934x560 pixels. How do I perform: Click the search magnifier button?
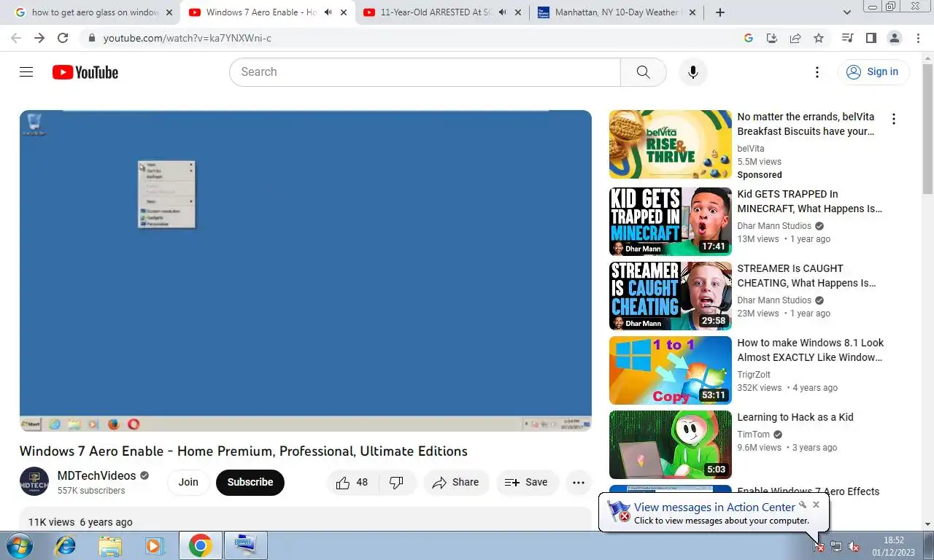pos(643,72)
